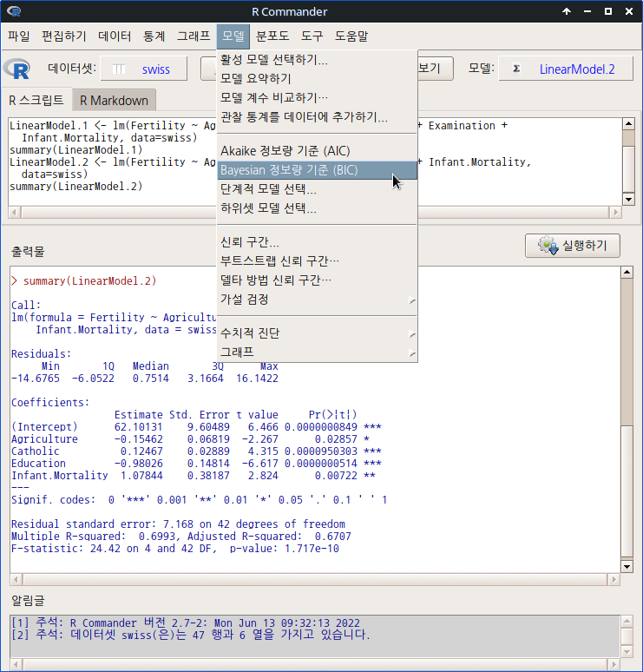The image size is (643, 672).
Task: Click the roll-up arrow in the title bar
Action: (567, 11)
